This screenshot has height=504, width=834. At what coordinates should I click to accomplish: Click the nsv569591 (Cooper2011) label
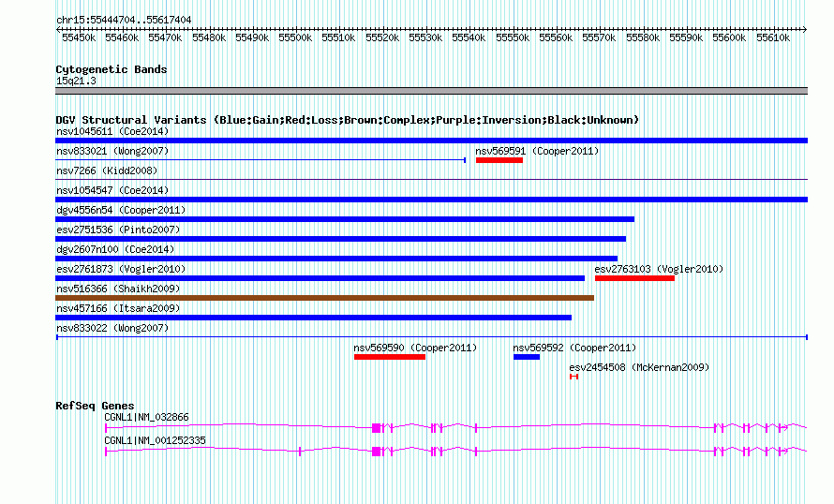click(537, 151)
